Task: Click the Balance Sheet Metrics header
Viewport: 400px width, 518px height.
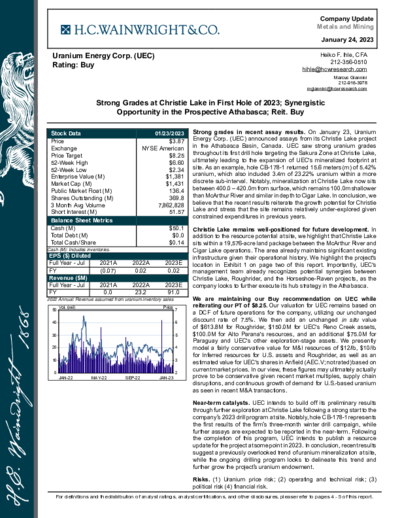Action: coord(118,220)
